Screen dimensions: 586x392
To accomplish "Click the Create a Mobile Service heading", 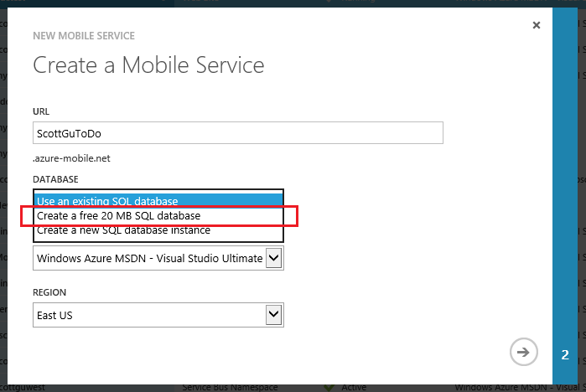I will 148,65.
